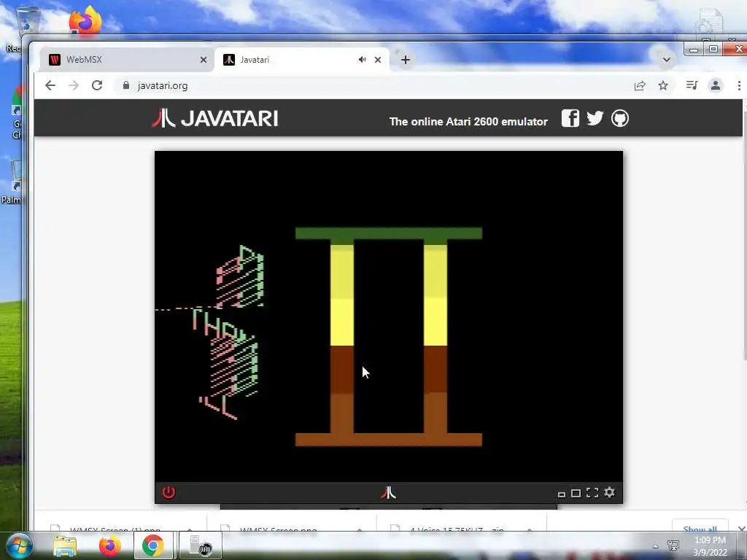The height and width of the screenshot is (560, 747).
Task: Bookmark this page with star icon
Action: click(x=662, y=85)
